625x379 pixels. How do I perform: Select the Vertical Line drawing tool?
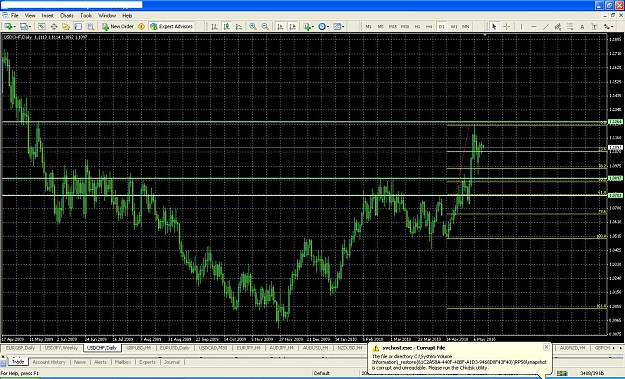521,26
